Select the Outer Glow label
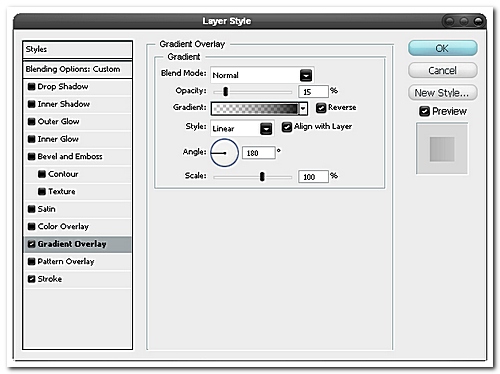Viewport: 500px width, 374px height. (x=59, y=121)
